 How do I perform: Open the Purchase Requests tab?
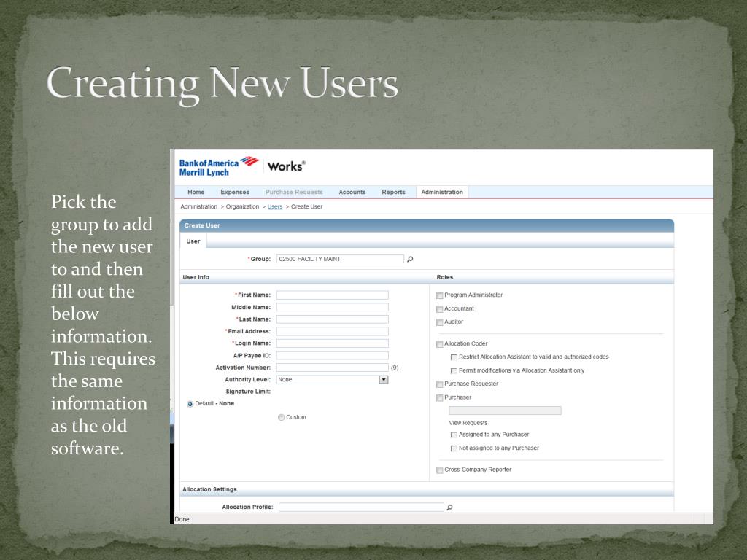pyautogui.click(x=294, y=192)
